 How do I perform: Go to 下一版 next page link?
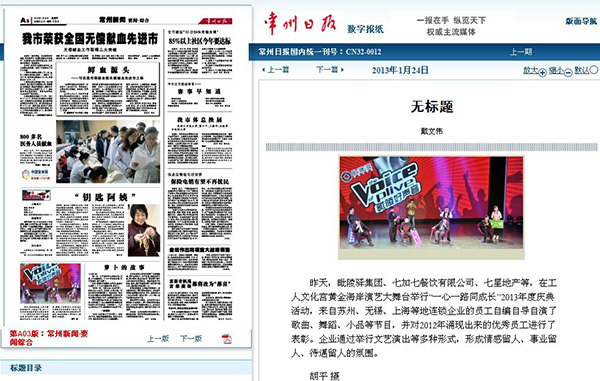pyautogui.click(x=191, y=339)
